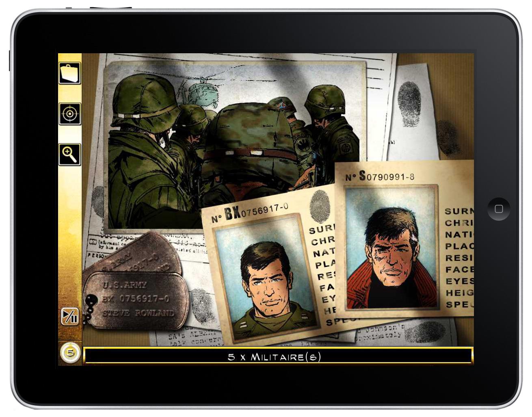Activate the magnifying glass zoom tool
The height and width of the screenshot is (417, 532).
69,154
